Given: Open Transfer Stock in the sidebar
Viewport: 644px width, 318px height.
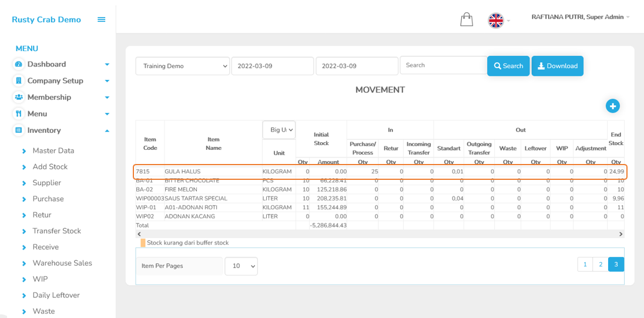Looking at the screenshot, I should tap(56, 231).
